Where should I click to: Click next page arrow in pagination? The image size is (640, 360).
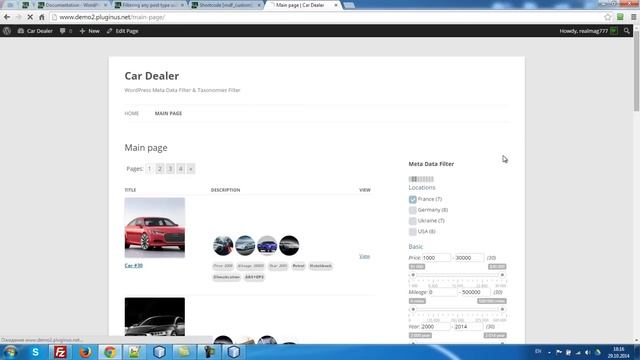[191, 169]
